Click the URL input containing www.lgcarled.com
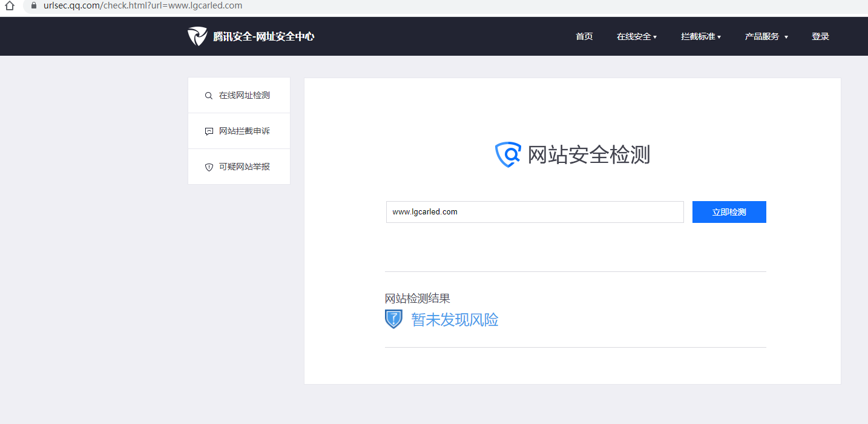Image resolution: width=868 pixels, height=424 pixels. point(534,211)
